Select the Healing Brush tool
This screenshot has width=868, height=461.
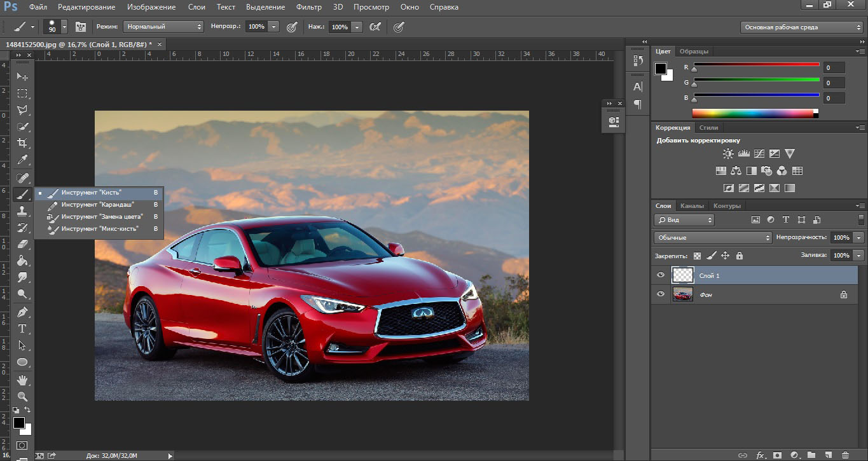click(22, 177)
